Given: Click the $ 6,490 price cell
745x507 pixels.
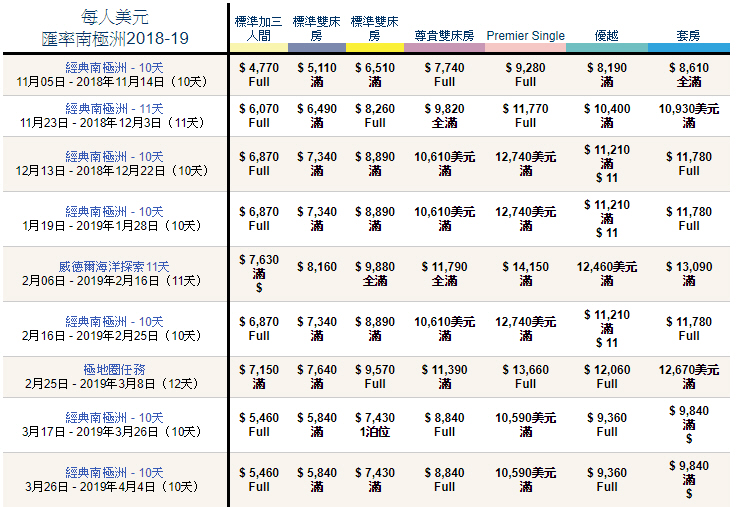Looking at the screenshot, I should pos(317,109).
